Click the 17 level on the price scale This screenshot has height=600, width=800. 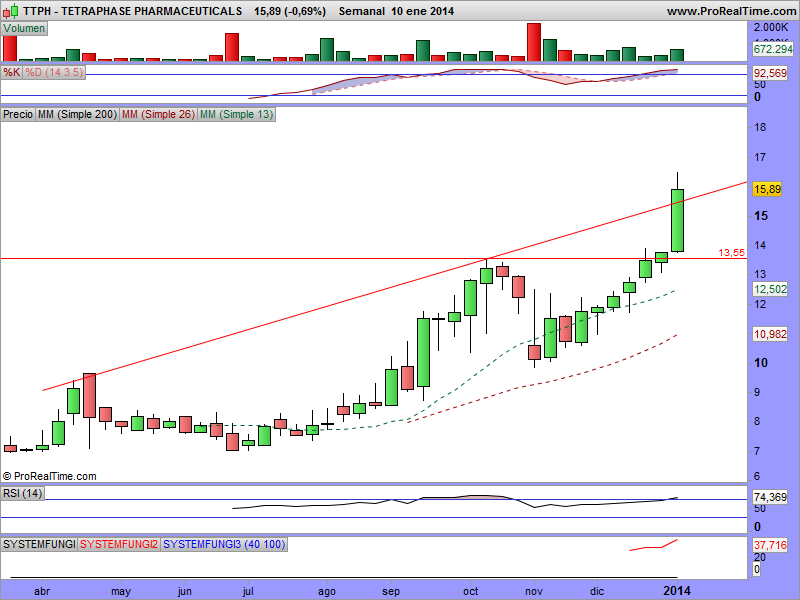(760, 157)
